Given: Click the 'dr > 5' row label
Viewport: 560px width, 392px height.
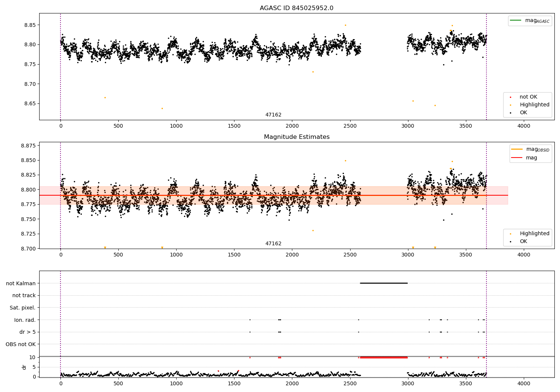Looking at the screenshot, I should 28,332.
